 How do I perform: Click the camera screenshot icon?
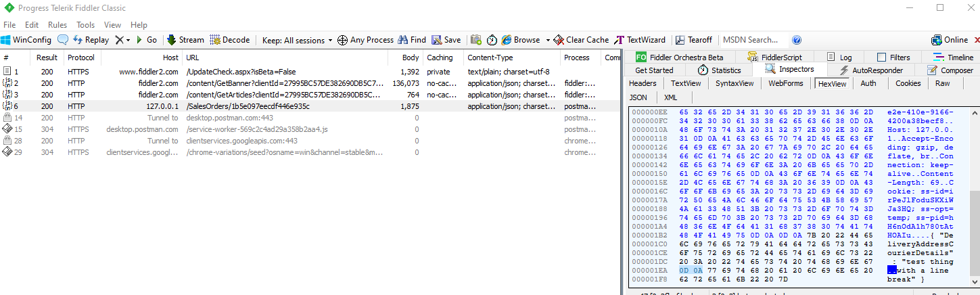coord(476,40)
